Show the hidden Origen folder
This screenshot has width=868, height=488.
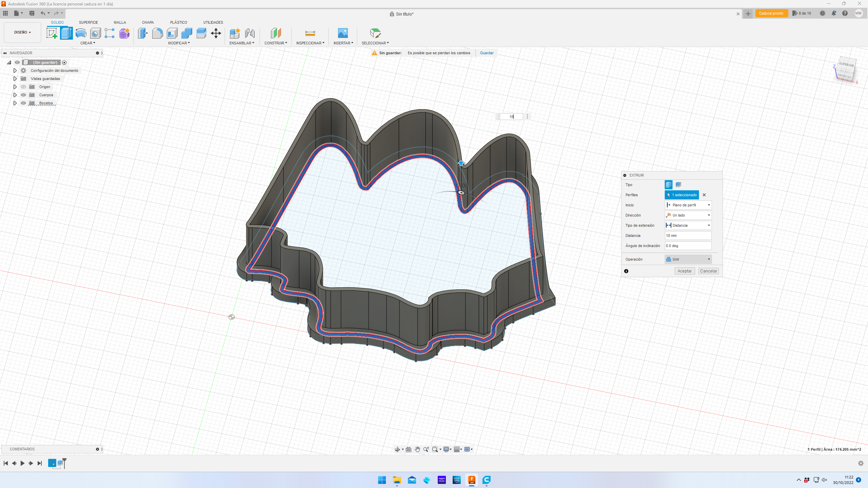tap(23, 87)
